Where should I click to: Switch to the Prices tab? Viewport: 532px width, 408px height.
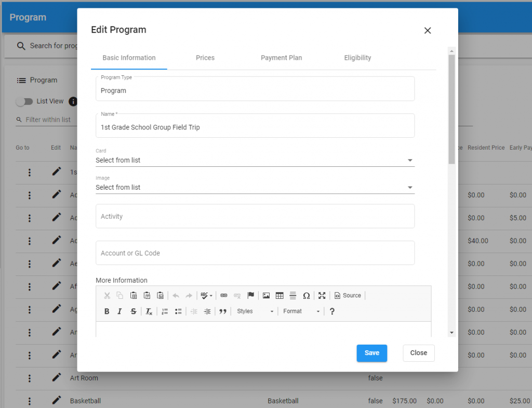[205, 58]
